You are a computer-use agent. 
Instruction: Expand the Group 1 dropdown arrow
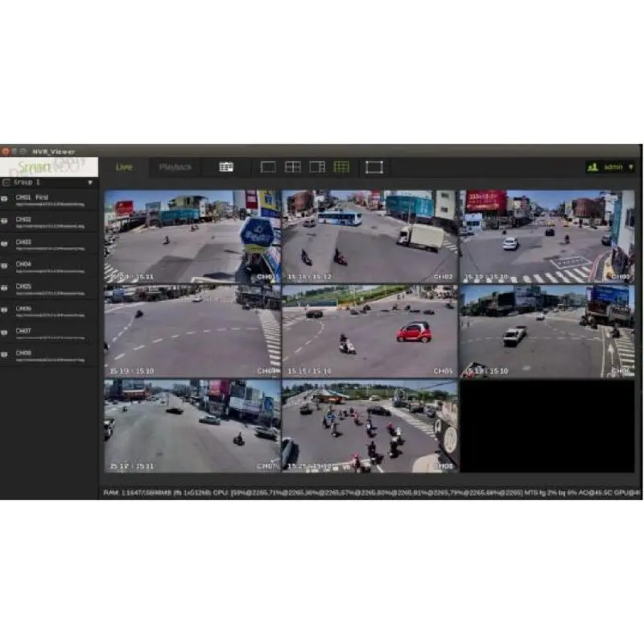[x=90, y=183]
